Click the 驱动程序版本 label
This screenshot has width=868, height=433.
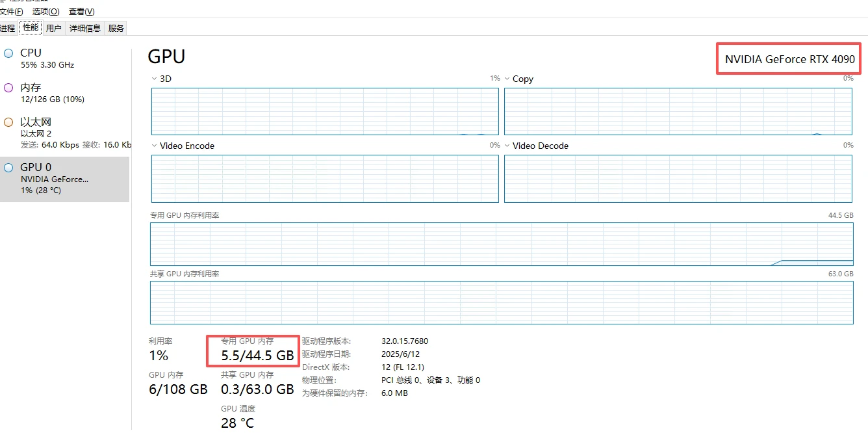tap(326, 341)
